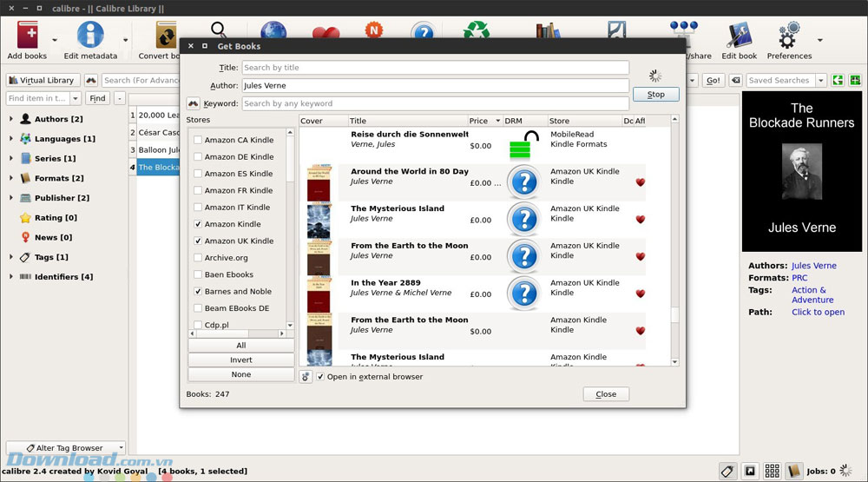
Task: Sort results by the DRM column header
Action: click(x=525, y=121)
